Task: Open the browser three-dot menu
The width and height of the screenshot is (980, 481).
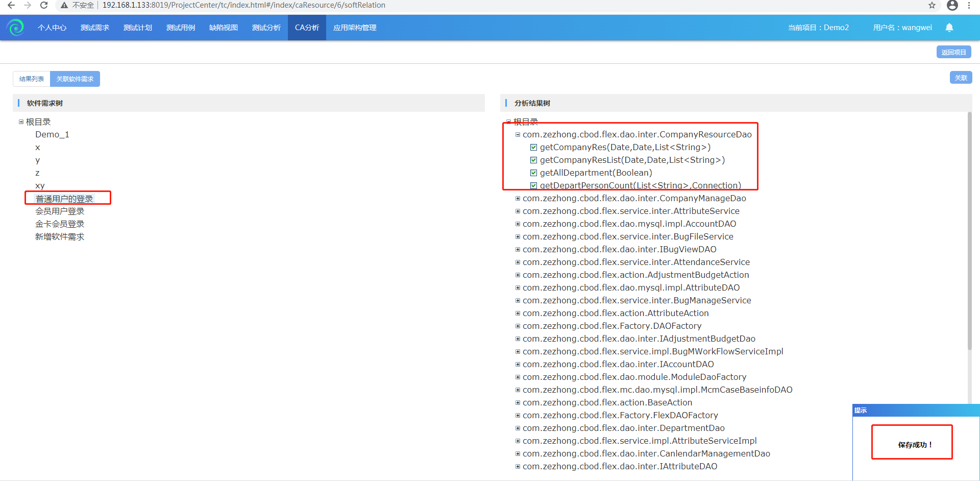Action: click(x=969, y=5)
